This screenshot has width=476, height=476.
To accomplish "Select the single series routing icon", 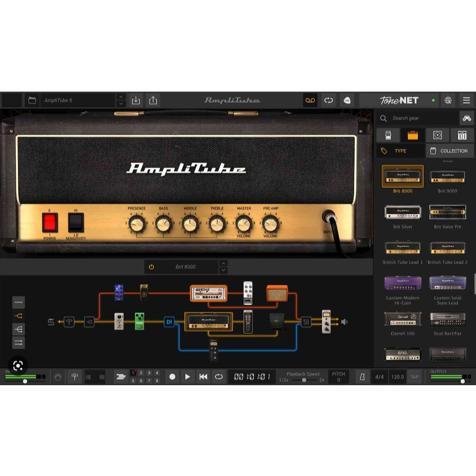I will pyautogui.click(x=19, y=302).
